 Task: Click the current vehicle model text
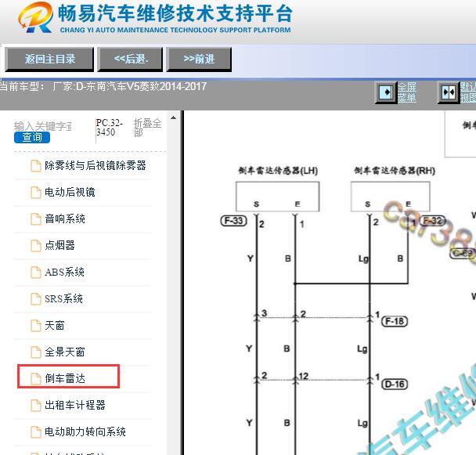click(x=103, y=87)
